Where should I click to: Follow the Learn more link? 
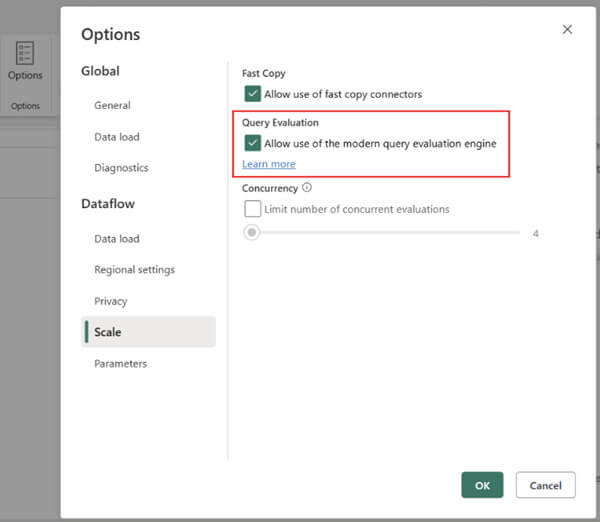coord(269,164)
